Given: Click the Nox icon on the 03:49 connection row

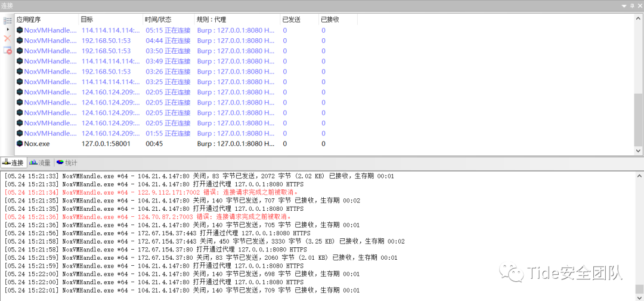Looking at the screenshot, I should [19, 62].
